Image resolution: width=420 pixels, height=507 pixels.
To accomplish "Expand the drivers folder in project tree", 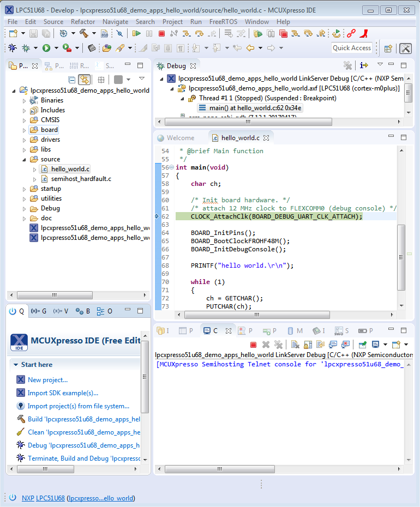I will [x=25, y=140].
